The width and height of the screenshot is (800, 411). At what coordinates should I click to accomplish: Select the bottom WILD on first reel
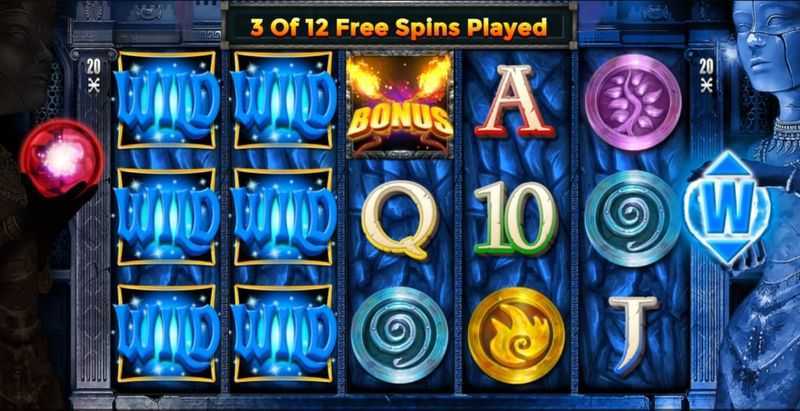click(167, 334)
